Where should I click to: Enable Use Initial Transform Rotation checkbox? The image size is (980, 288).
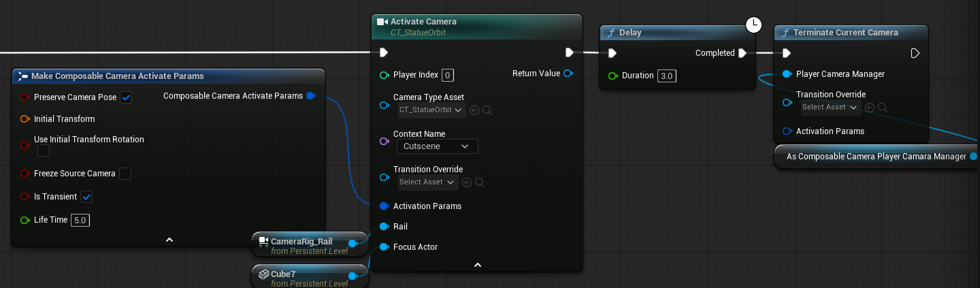point(44,150)
